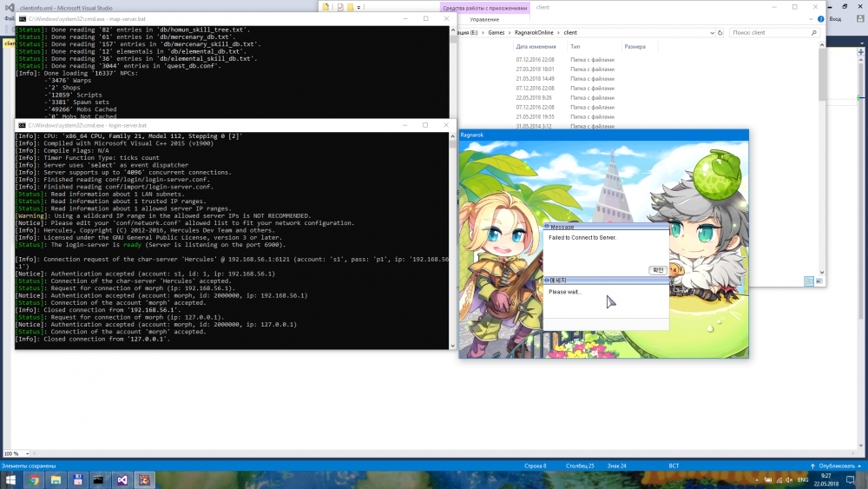The height and width of the screenshot is (489, 868).
Task: Switch to the Ragnarok client taskbar icon
Action: [144, 480]
